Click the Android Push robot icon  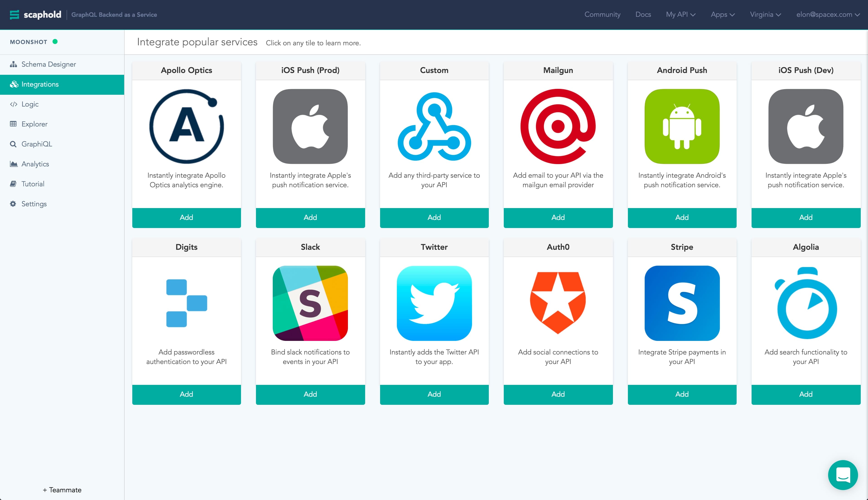pos(682,126)
